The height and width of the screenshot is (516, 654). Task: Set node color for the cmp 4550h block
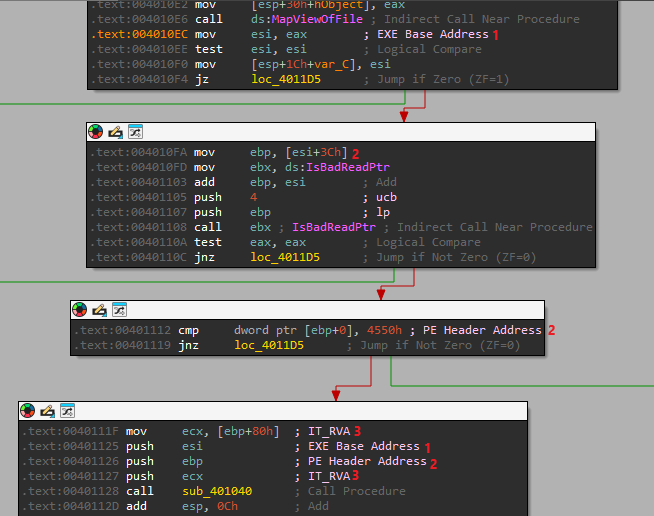pos(79,309)
